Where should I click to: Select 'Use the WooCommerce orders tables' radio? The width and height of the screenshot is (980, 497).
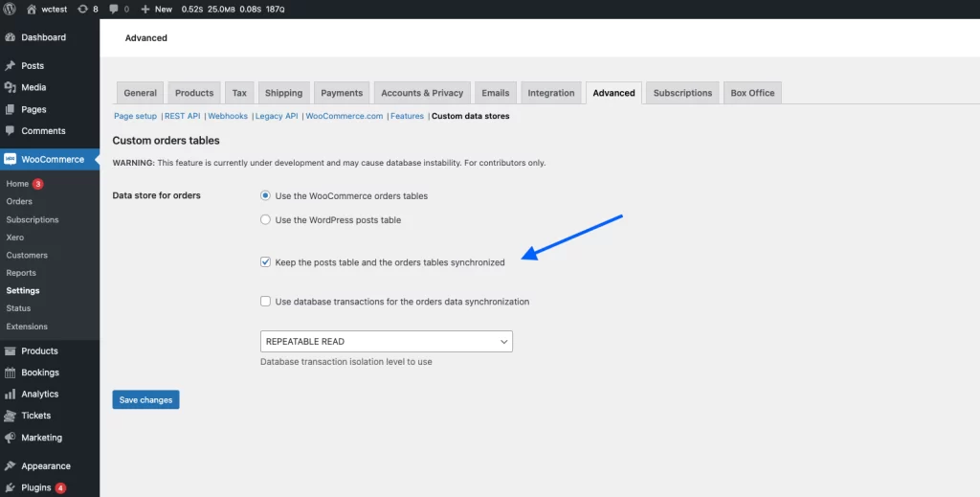[x=266, y=195]
